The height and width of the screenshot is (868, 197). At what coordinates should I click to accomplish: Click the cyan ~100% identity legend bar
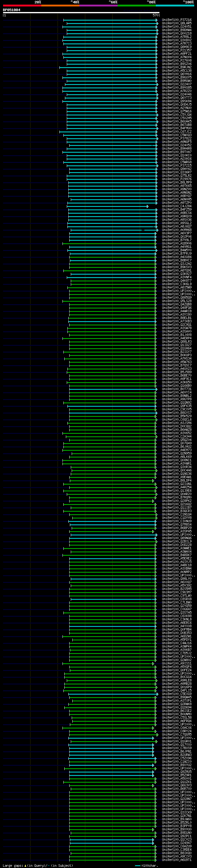point(175,6)
